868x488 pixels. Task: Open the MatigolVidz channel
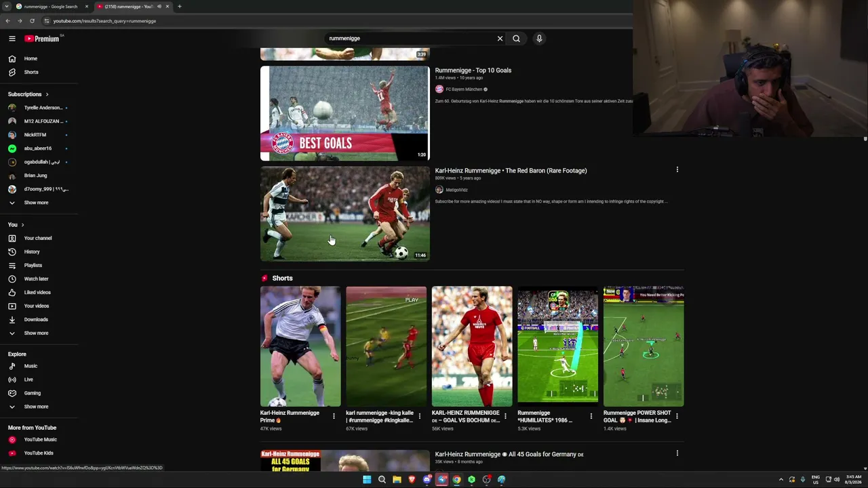coord(456,190)
